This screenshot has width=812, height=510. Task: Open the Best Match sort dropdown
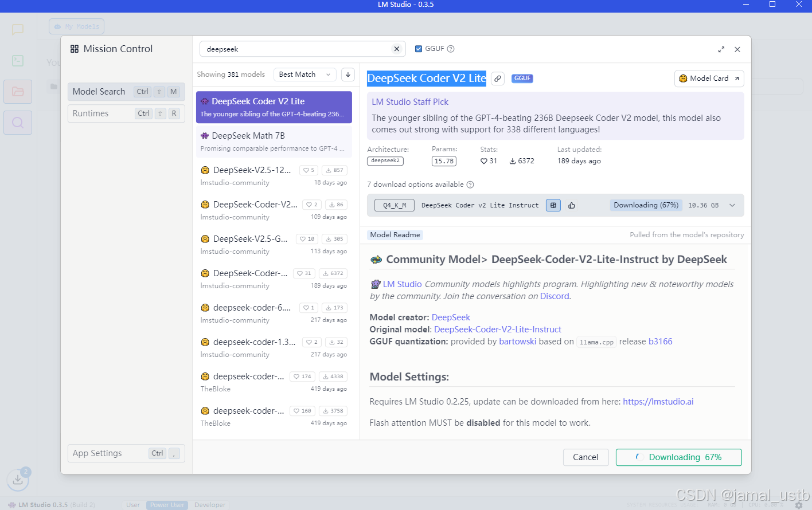click(305, 74)
